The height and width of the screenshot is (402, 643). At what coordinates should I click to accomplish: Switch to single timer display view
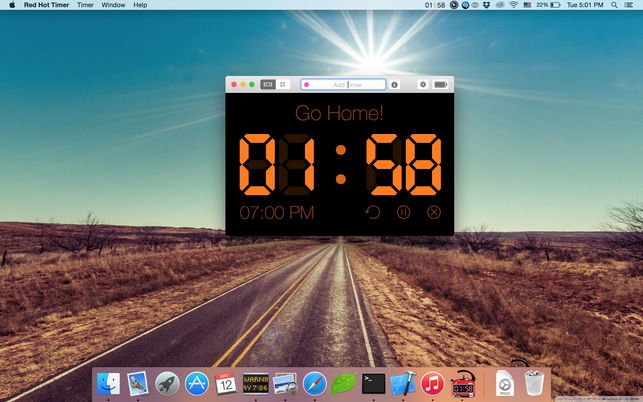click(x=268, y=85)
